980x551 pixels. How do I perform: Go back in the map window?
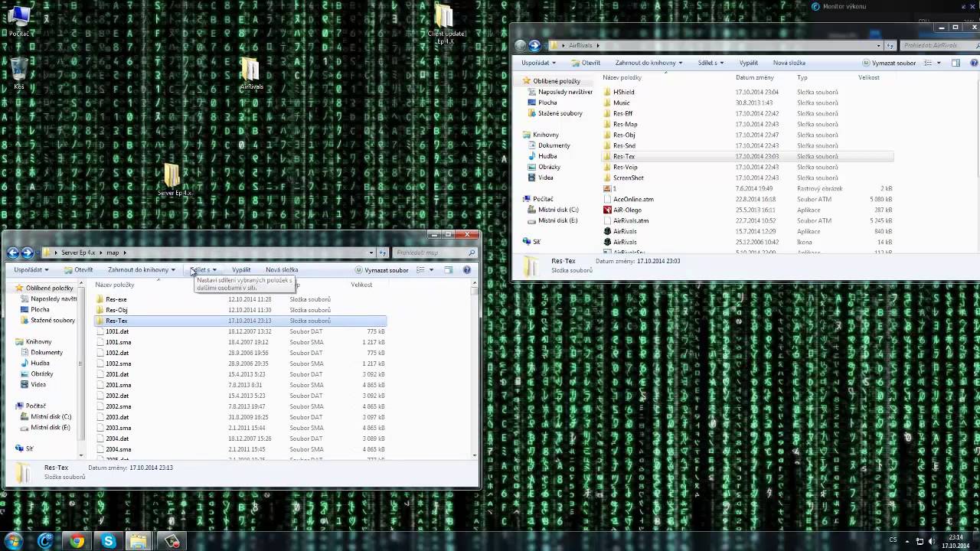(x=13, y=253)
